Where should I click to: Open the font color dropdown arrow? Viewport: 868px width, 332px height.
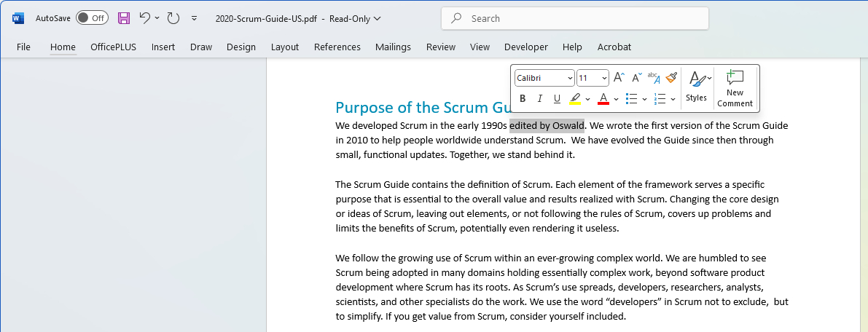pos(616,99)
